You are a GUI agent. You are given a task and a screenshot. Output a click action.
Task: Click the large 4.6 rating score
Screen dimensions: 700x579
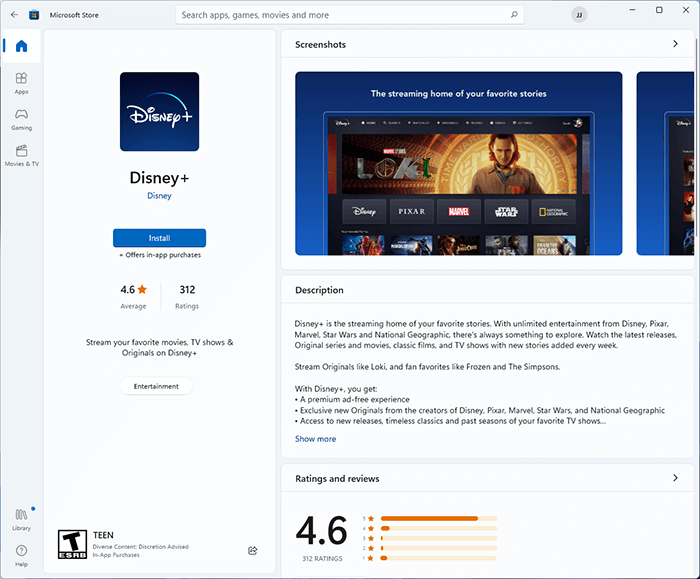click(x=321, y=530)
